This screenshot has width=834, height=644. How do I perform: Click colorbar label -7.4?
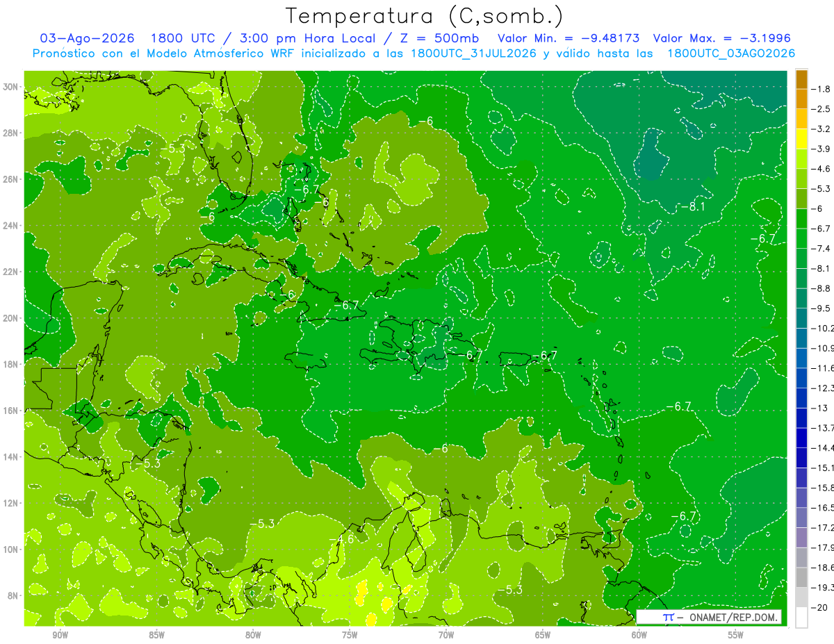(x=821, y=248)
